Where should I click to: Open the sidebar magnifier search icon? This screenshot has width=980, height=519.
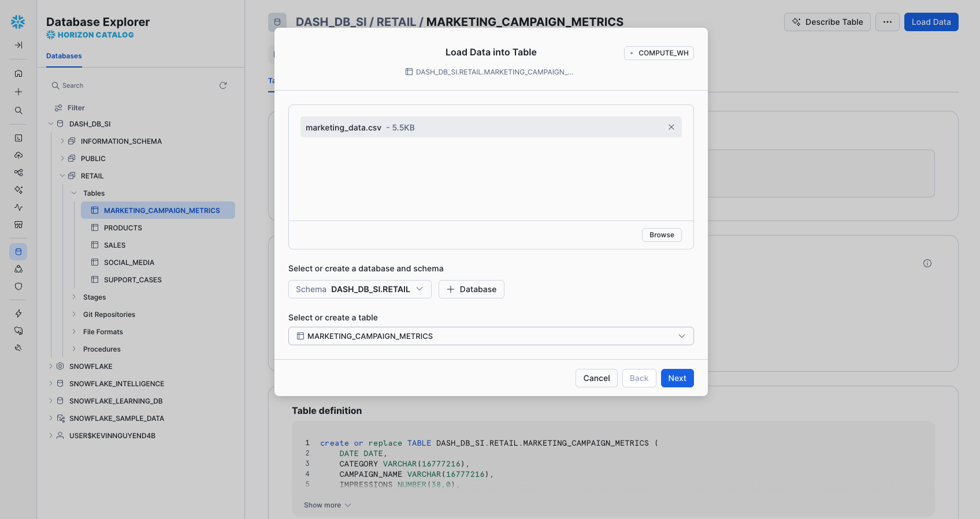tap(18, 110)
